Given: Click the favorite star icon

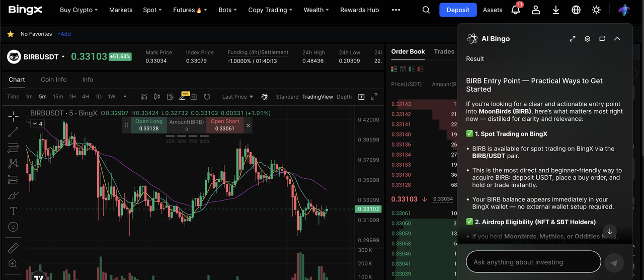Looking at the screenshot, I should 10,34.
